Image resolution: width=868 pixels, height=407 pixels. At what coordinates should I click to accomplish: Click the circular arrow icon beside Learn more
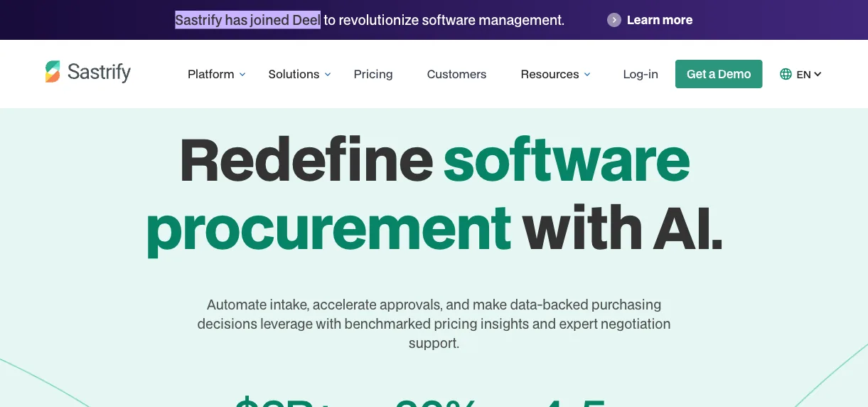[x=614, y=20]
